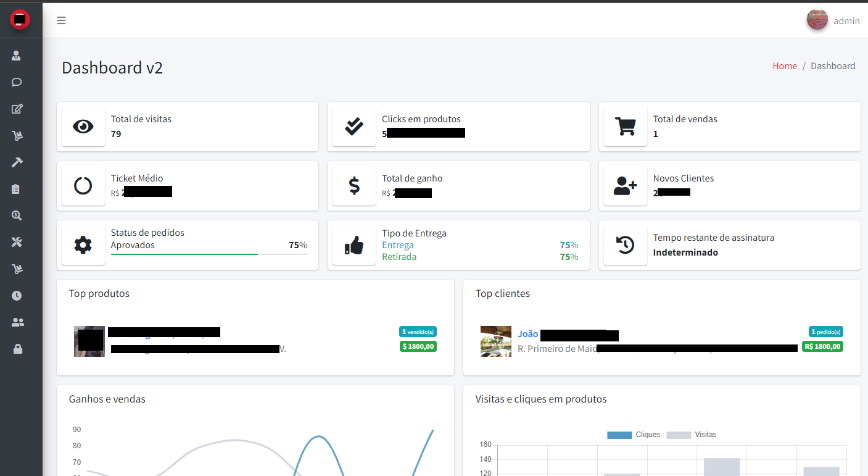Click the 'Indeterminado' subscription value
Screen dimensions: 868x476
pos(685,253)
